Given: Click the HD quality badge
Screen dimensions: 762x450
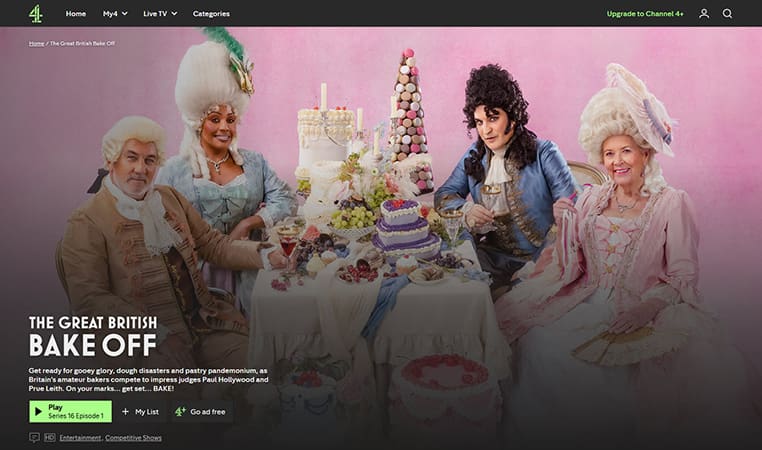Looking at the screenshot, I should tap(49, 438).
